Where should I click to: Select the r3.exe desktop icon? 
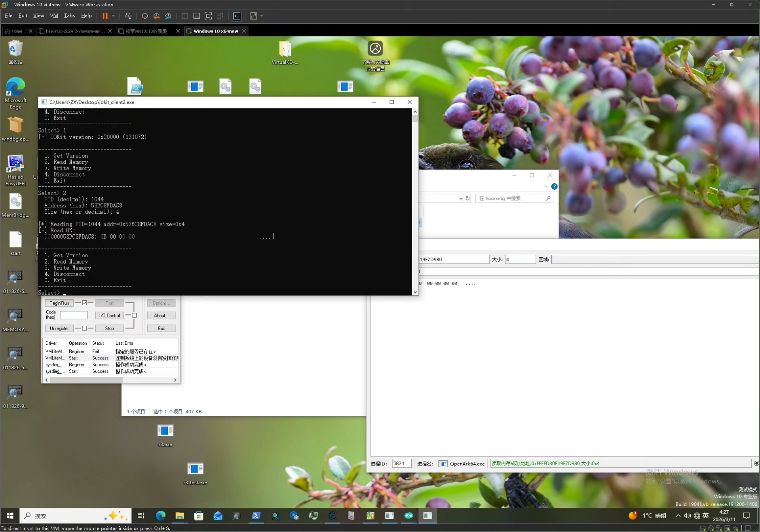coord(165,435)
